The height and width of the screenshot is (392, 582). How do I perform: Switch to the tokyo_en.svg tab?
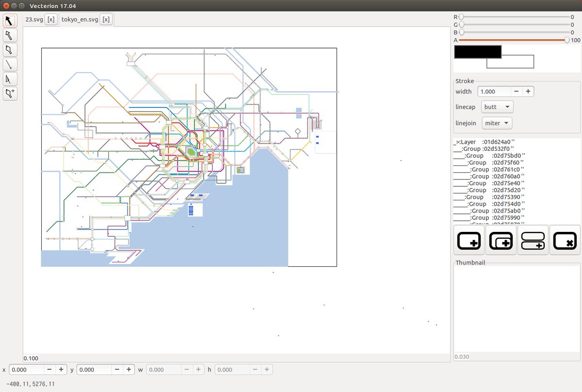[80, 19]
